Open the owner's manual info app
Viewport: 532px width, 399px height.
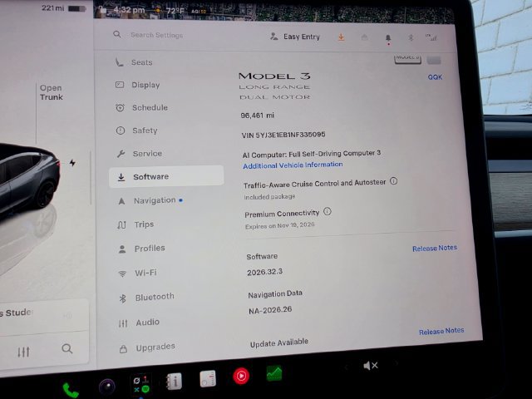click(174, 381)
